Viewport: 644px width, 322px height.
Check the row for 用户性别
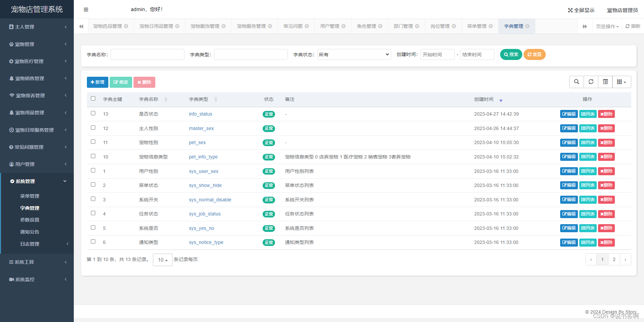(x=93, y=170)
